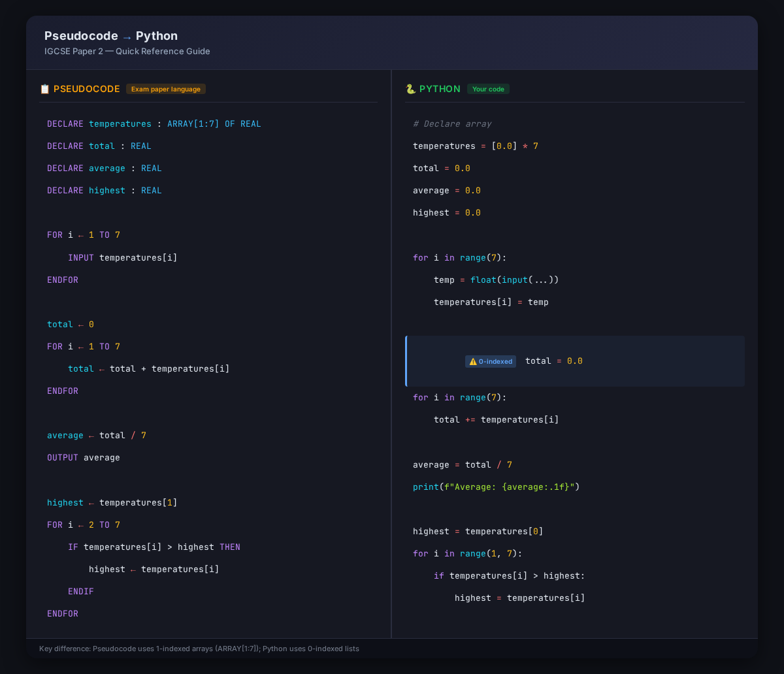This screenshot has height=674, width=784.
Task: Click the 'Key difference' footer note
Action: (199, 649)
